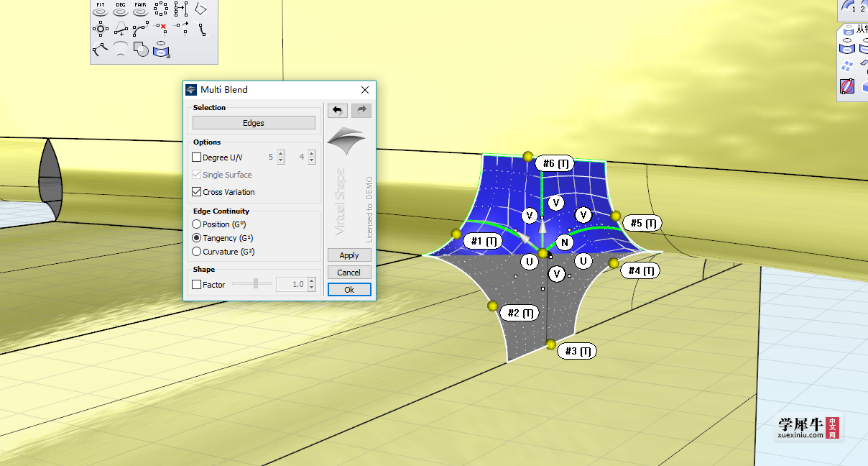Click the Multi Blend title bar icon
868x466 pixels.
click(191, 90)
